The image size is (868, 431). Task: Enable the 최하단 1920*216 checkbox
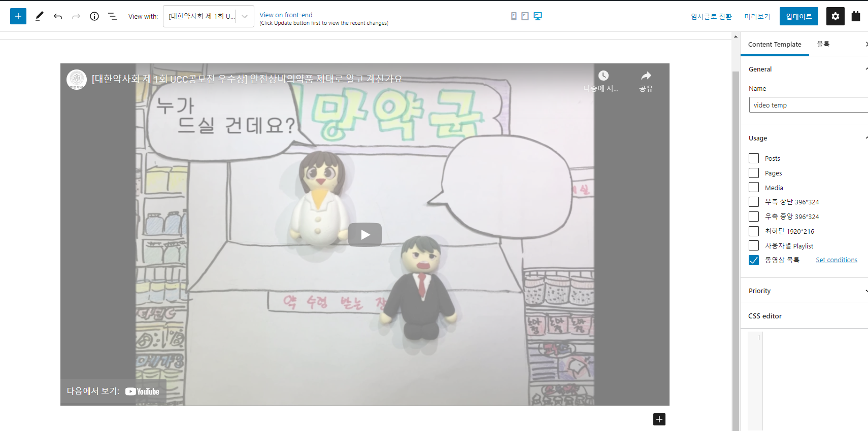coord(754,231)
